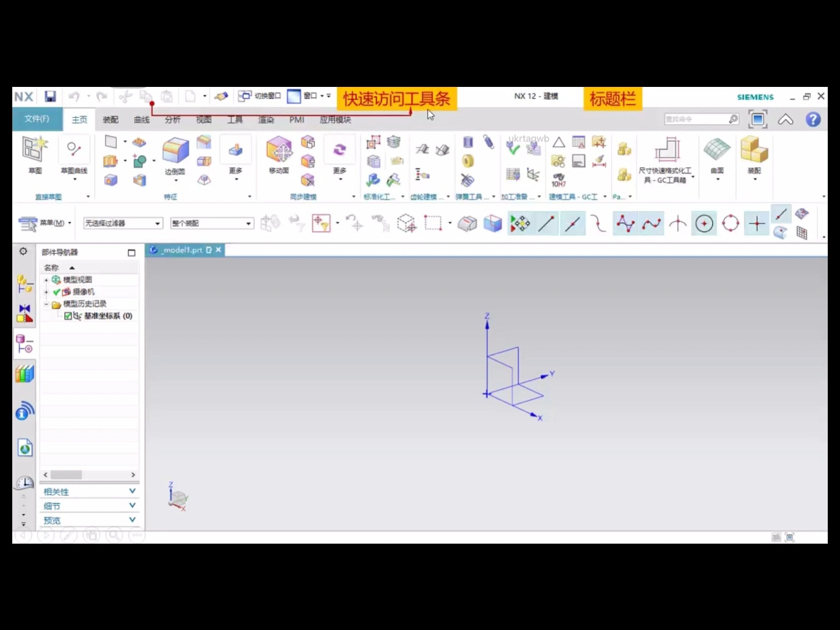Toggle the 摄像机 check in part navigator
Screen dimensions: 840x630
click(x=57, y=292)
